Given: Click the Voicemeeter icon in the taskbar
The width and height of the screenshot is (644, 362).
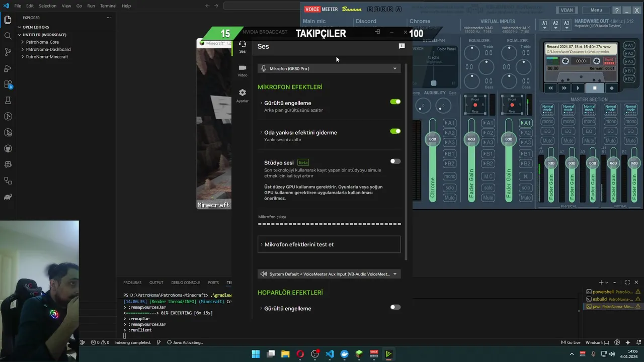Looking at the screenshot, I should click(374, 354).
